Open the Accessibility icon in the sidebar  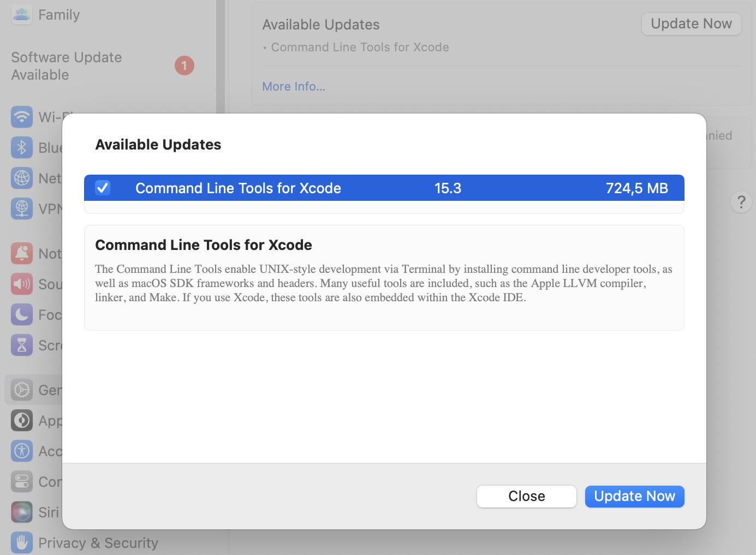click(x=21, y=451)
